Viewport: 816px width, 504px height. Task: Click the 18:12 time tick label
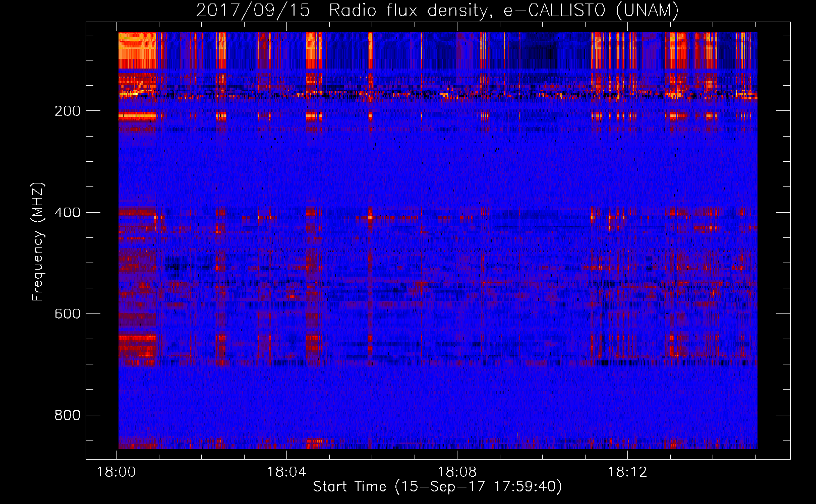pos(628,472)
